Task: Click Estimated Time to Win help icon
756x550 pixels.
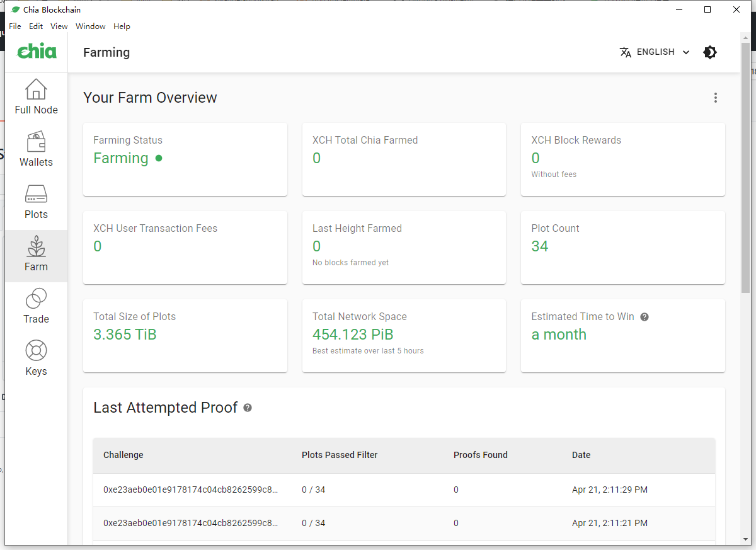Action: pos(644,317)
